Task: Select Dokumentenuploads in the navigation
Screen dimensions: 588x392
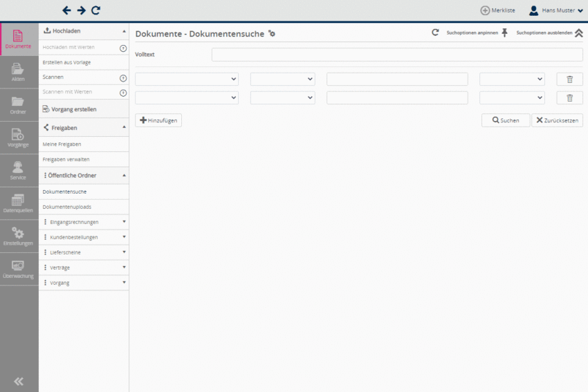Action: pyautogui.click(x=67, y=207)
